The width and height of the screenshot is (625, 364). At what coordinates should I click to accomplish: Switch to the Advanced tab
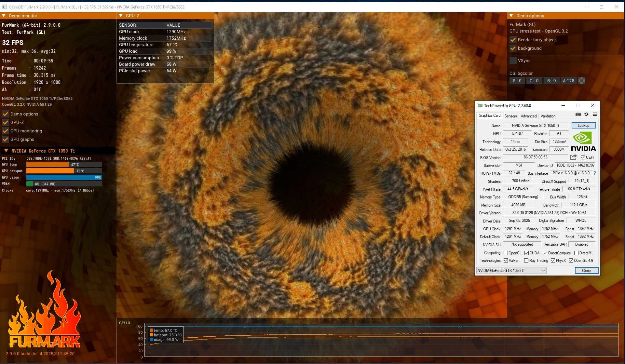528,116
